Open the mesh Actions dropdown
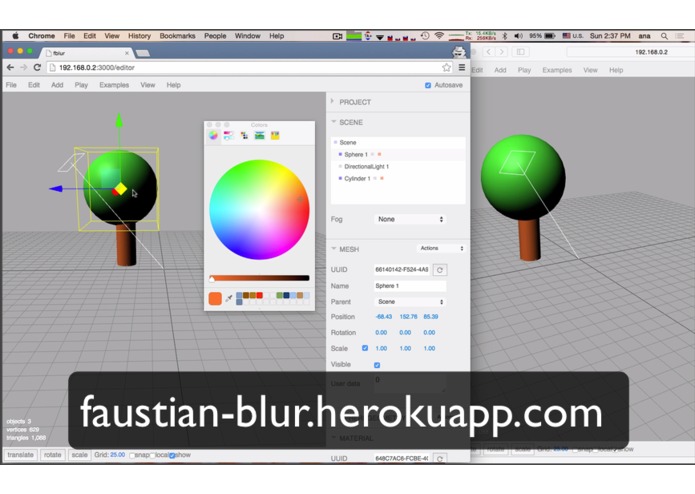Viewport: 695px width, 494px height. (441, 249)
